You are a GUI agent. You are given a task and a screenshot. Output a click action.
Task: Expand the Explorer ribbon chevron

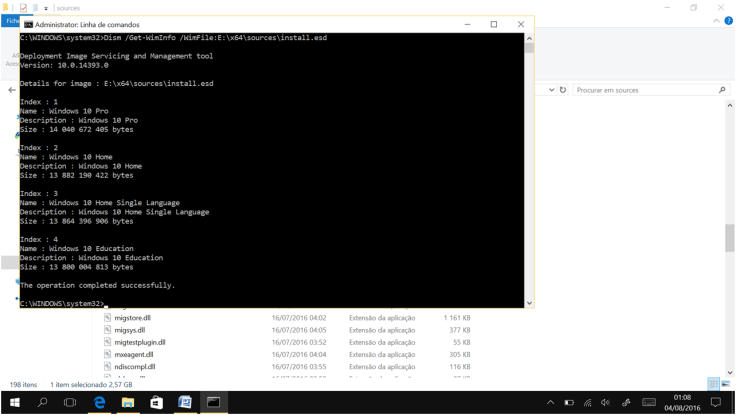(x=718, y=21)
